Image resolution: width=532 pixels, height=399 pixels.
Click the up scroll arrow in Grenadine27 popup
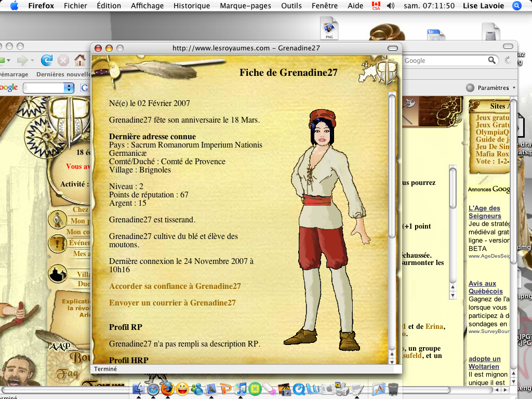392,354
